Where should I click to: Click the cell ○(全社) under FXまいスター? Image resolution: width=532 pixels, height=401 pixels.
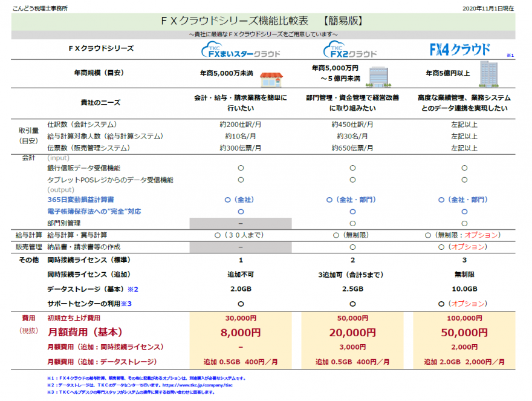click(239, 200)
